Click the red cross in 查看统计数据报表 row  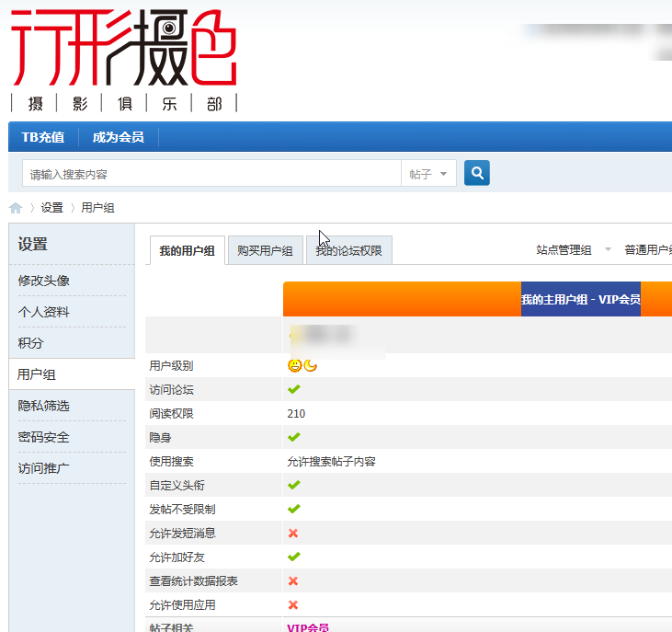click(293, 581)
